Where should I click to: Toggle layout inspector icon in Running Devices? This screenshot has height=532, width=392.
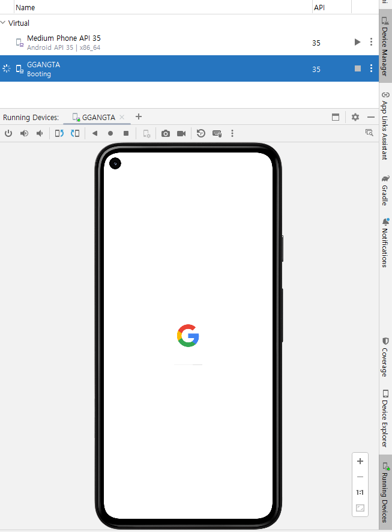click(369, 132)
